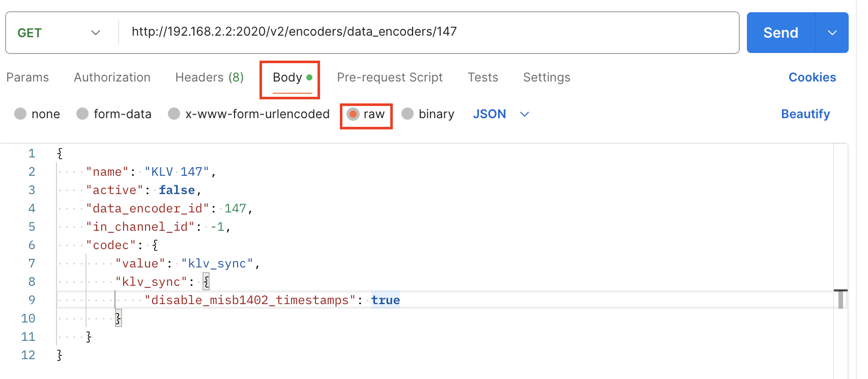Open the Cookies link
This screenshot has width=868, height=379.
[812, 77]
